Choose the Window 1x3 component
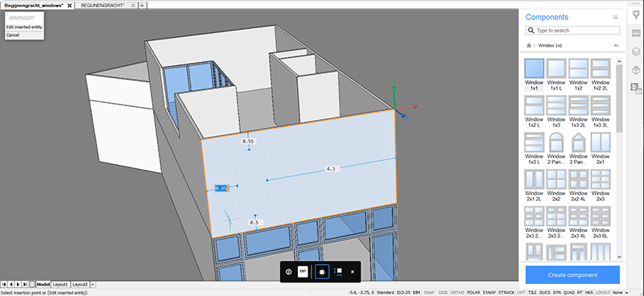This screenshot has width=644, height=296. click(x=556, y=105)
